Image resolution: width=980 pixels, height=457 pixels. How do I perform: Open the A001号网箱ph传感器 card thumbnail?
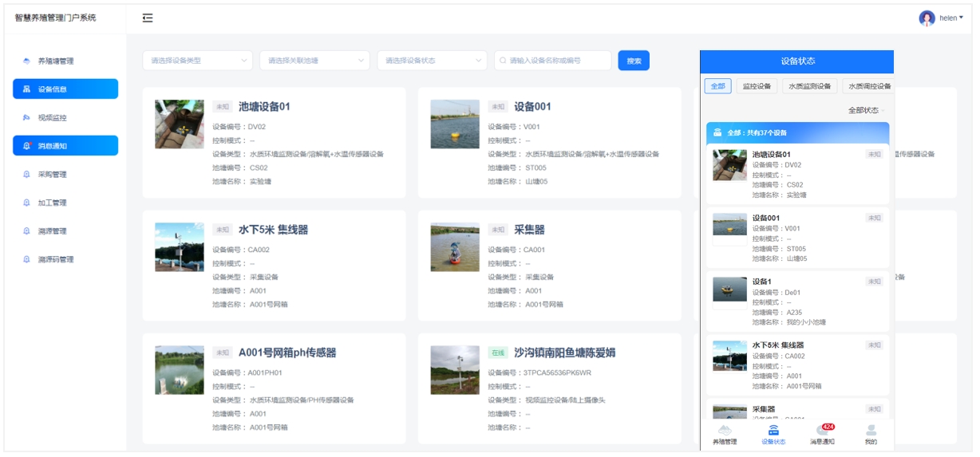(x=180, y=370)
